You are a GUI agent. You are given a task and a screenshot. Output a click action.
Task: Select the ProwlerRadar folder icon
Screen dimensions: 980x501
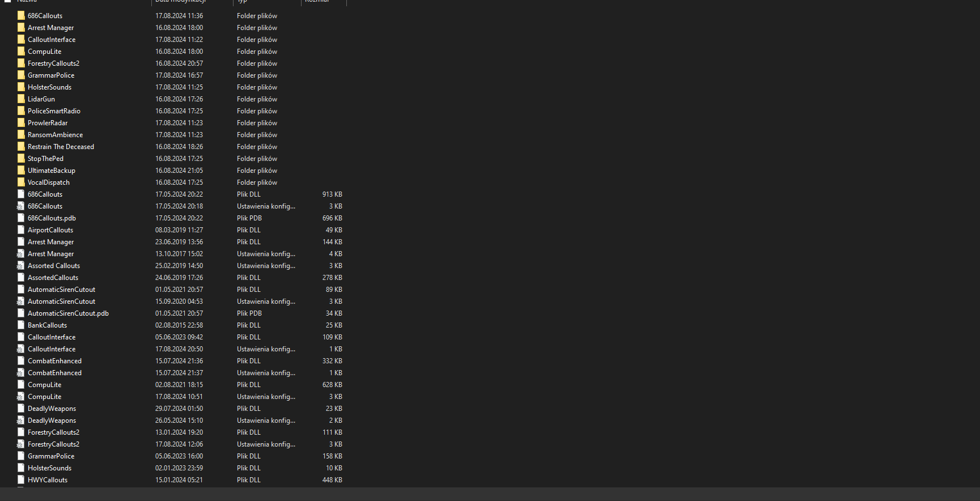pos(21,123)
